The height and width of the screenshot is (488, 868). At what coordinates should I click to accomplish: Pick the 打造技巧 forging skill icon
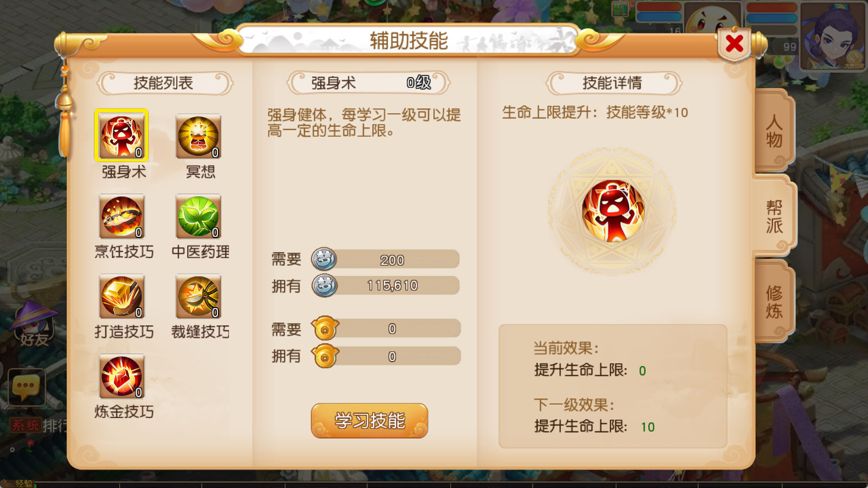click(x=122, y=296)
